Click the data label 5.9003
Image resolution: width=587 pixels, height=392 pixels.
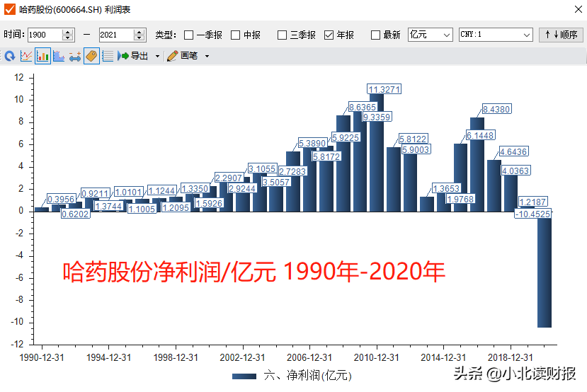[416, 149]
